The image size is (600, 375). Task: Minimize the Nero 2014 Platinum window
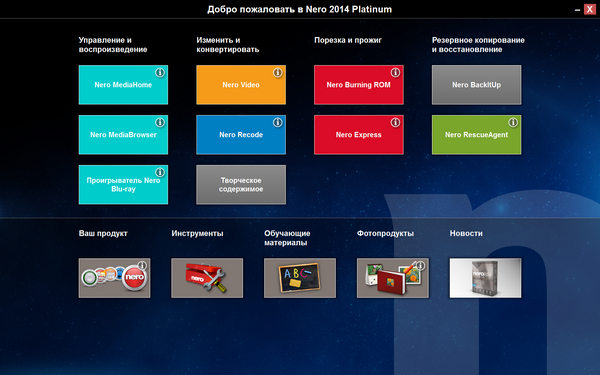577,10
